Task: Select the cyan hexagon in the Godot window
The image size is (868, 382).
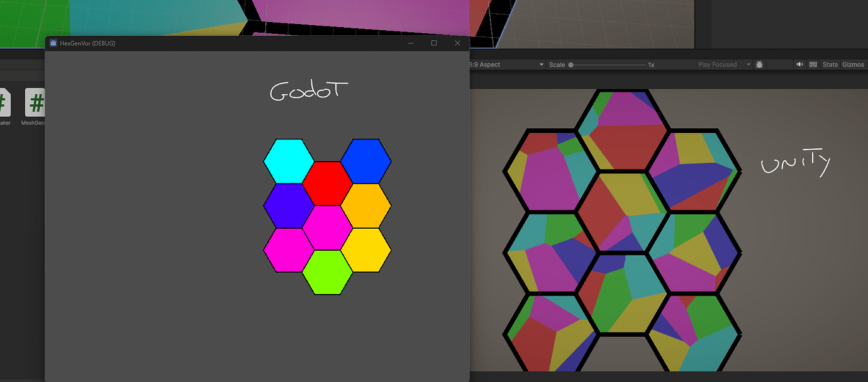Action: (288, 162)
